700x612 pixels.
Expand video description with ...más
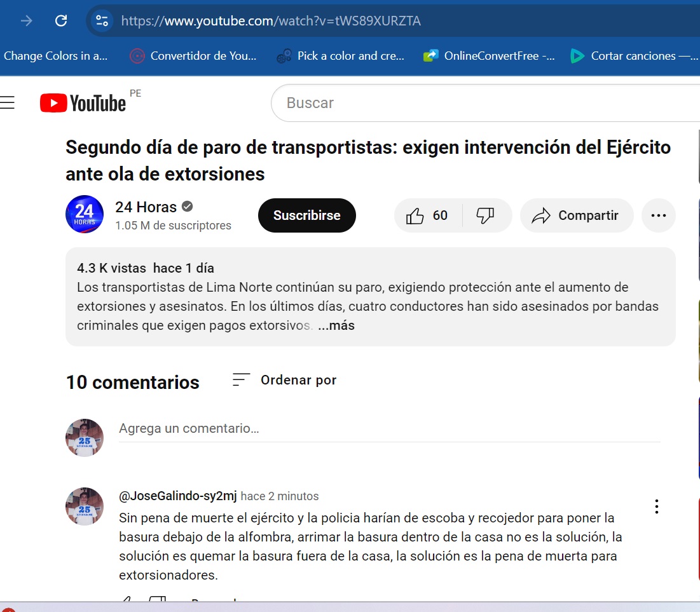point(336,325)
